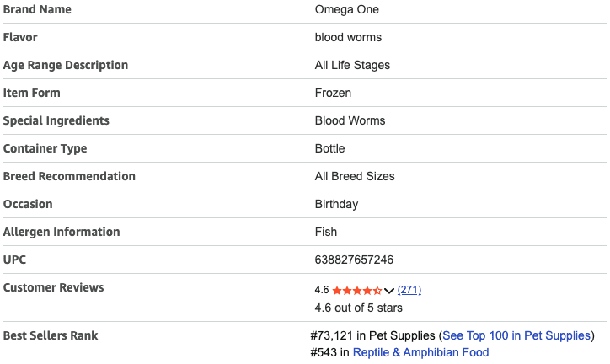This screenshot has width=610, height=364.
Task: Select the All Life Stages value
Action: tap(352, 65)
